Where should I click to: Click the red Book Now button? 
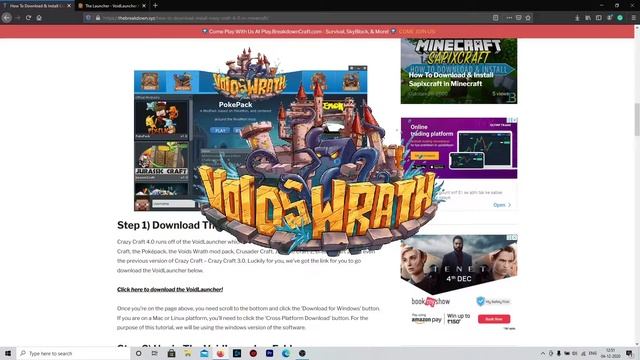[x=494, y=319]
